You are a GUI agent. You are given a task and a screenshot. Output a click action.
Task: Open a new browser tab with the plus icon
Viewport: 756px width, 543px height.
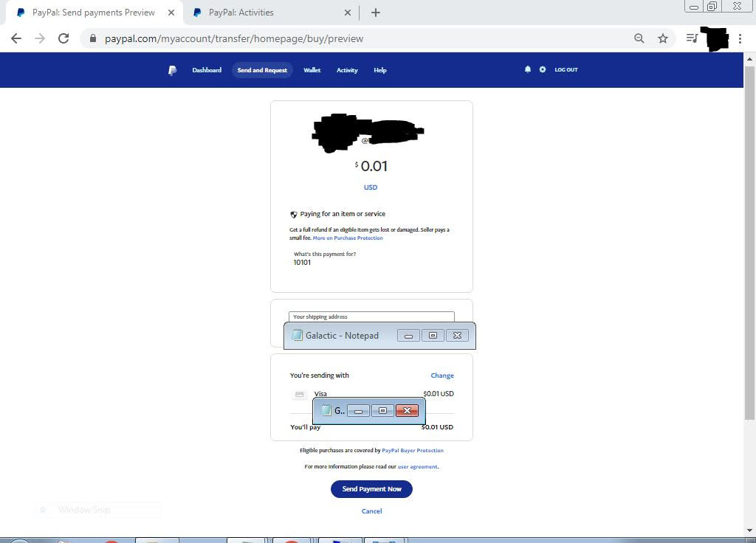pos(376,13)
